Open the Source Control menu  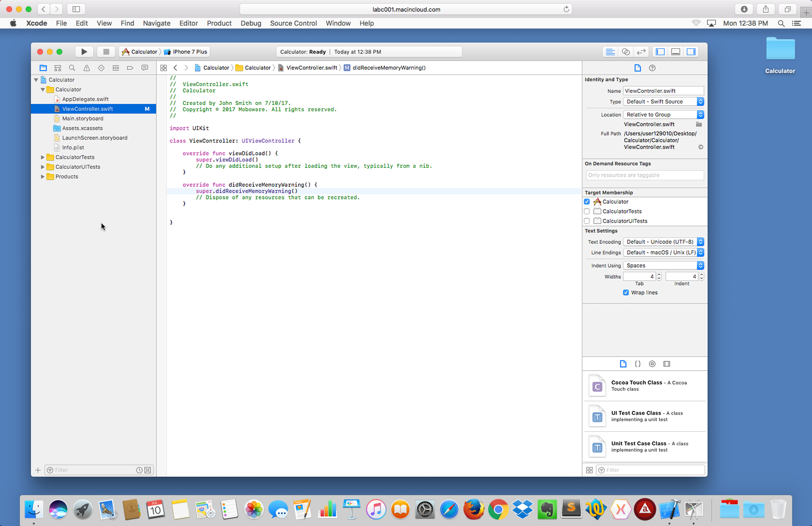[x=293, y=23]
